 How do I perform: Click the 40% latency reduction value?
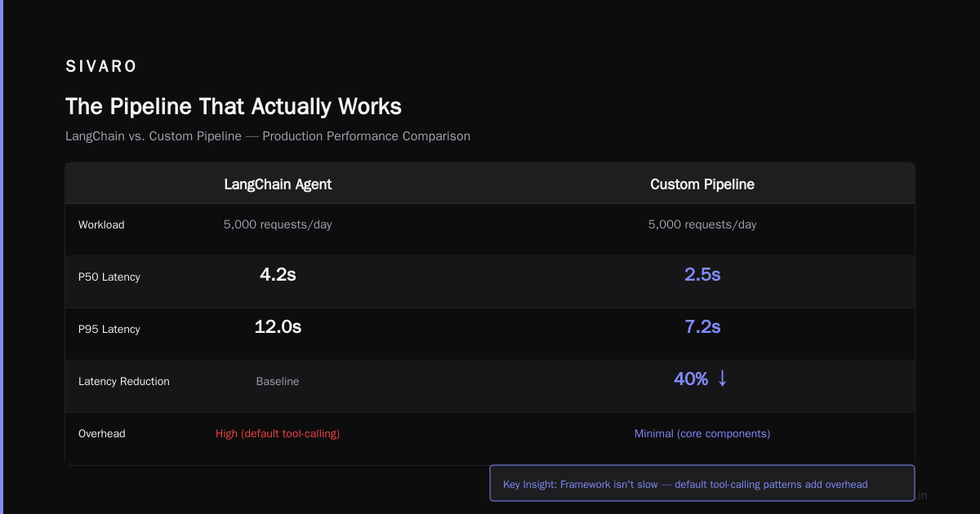691,379
